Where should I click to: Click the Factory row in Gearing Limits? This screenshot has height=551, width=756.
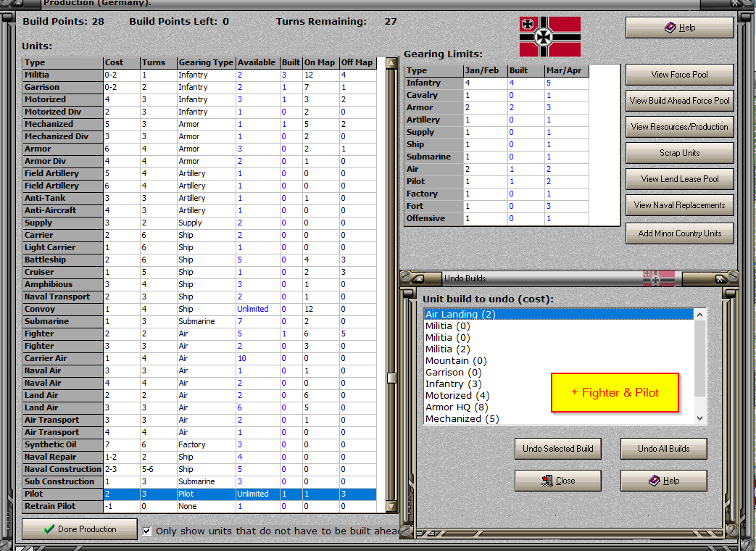497,194
